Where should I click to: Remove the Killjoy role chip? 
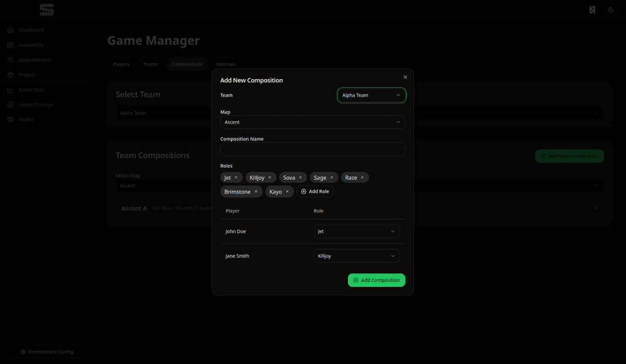(x=270, y=178)
